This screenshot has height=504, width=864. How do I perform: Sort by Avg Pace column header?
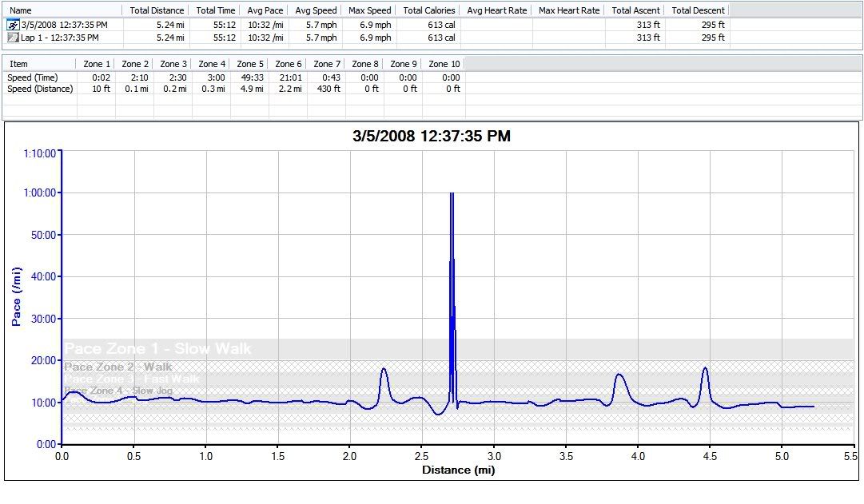(265, 10)
